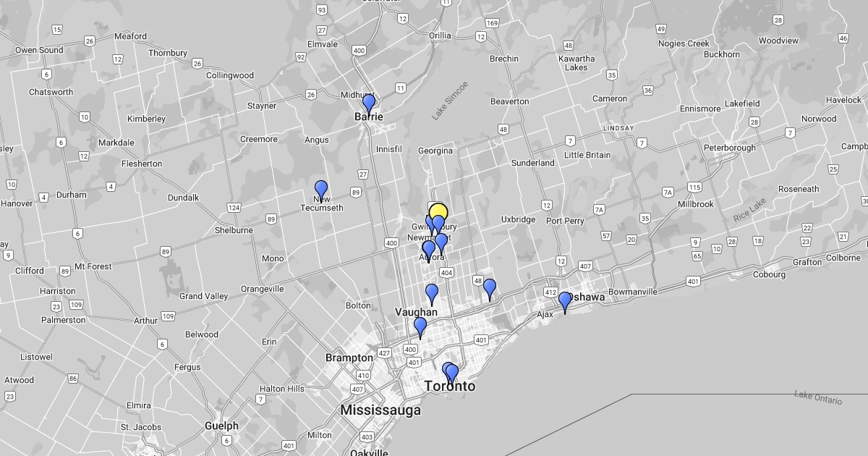Click the highway 49 shield
The image size is (868, 456).
pyautogui.click(x=661, y=29)
